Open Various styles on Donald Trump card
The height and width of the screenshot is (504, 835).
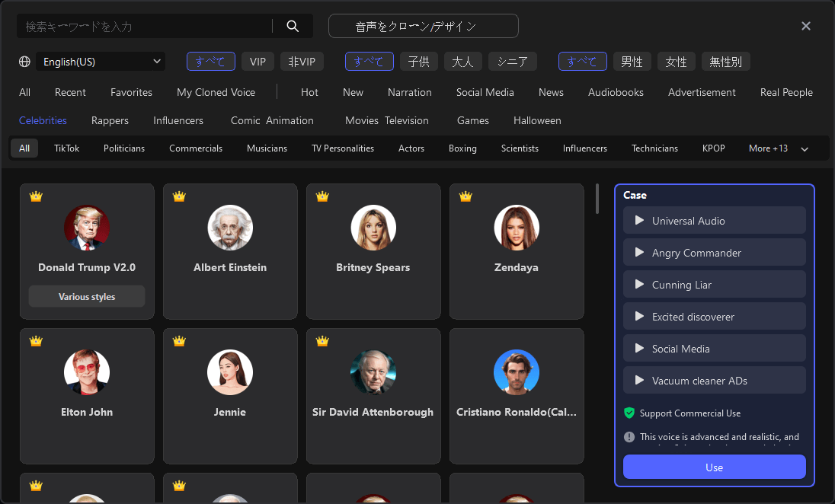pos(87,296)
